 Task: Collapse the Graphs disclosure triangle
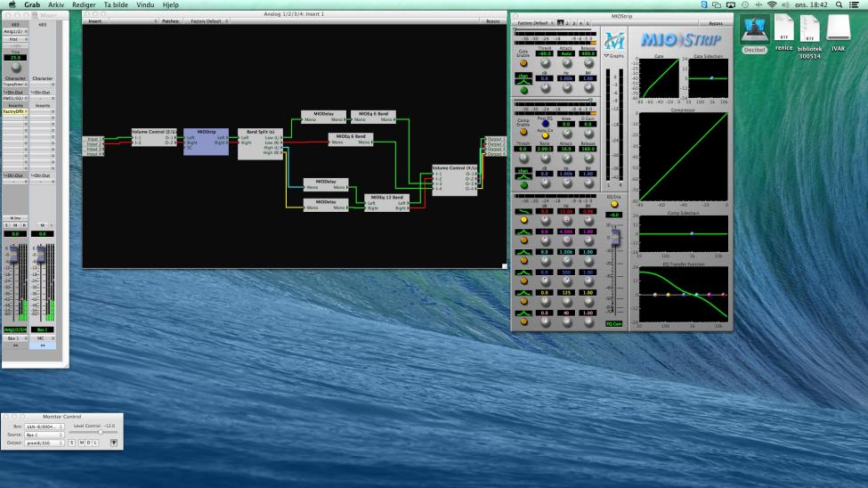click(x=605, y=55)
